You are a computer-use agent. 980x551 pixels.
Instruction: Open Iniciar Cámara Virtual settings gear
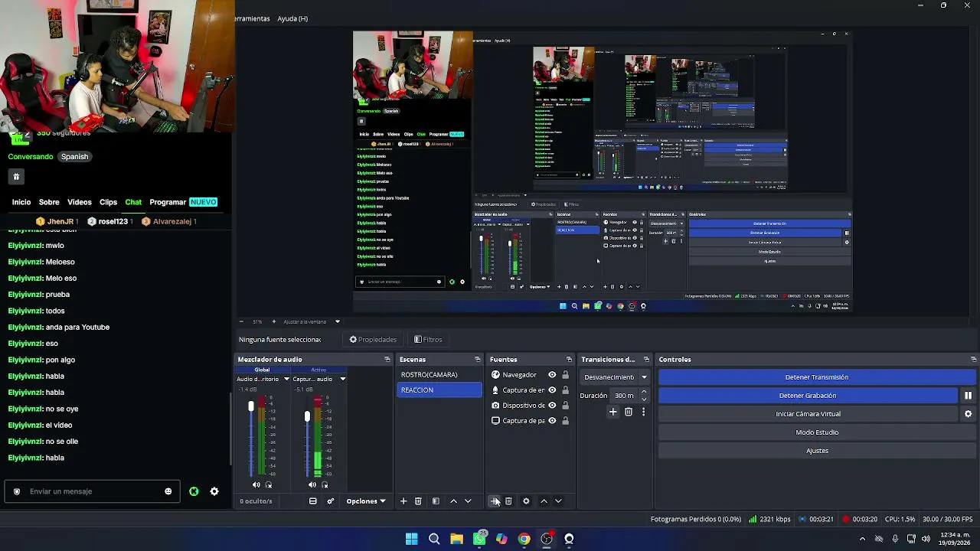point(968,414)
